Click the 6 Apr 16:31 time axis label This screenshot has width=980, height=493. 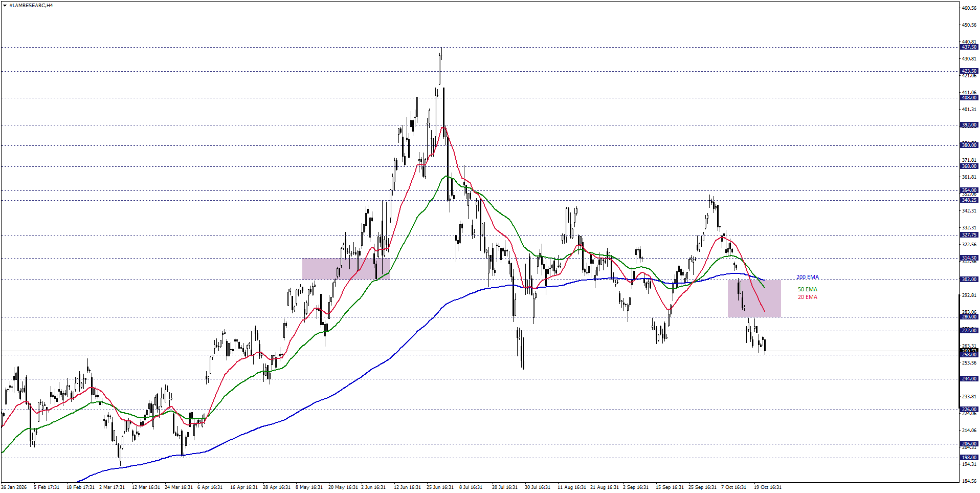pyautogui.click(x=210, y=487)
